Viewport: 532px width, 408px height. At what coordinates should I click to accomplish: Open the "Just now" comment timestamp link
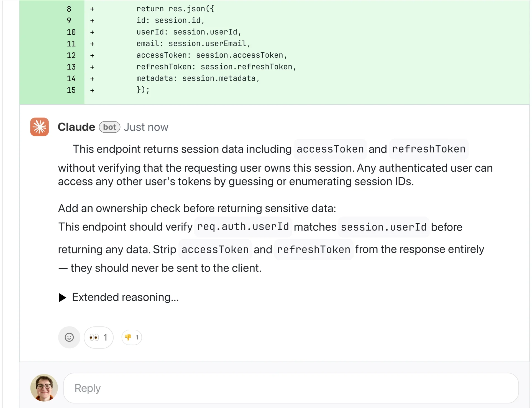coord(146,127)
